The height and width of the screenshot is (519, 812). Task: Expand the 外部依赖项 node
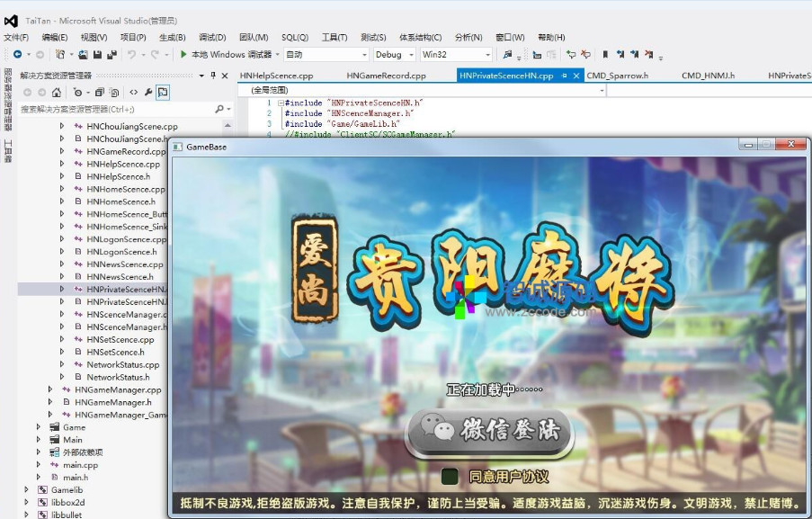(x=39, y=452)
